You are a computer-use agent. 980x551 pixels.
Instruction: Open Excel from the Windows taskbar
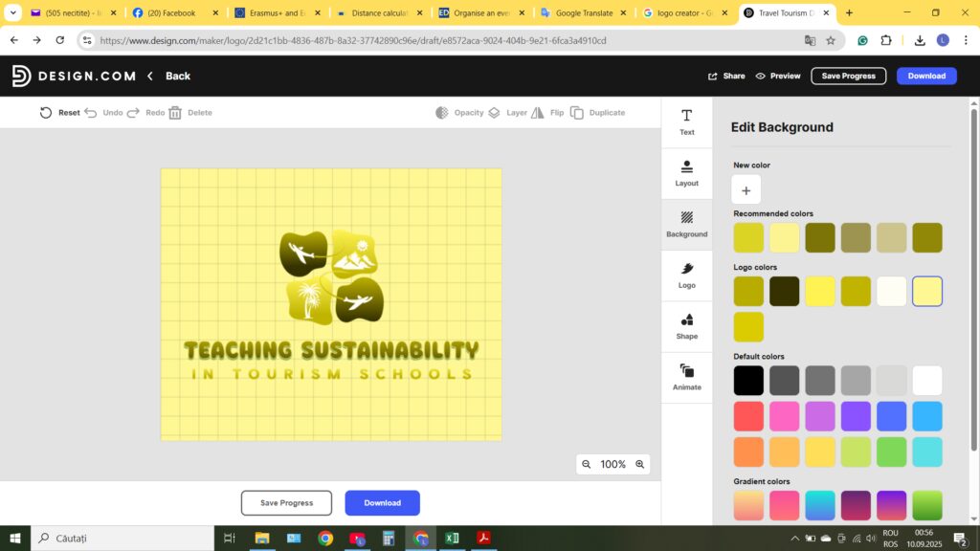click(452, 538)
